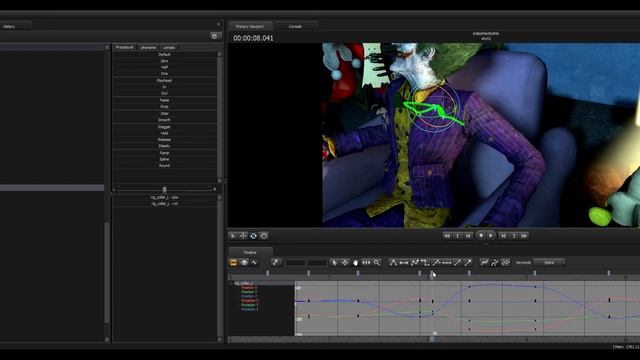Select the screen manipulator circle icon under viewport
Image resolution: width=640 pixels, height=360 pixels.
[x=264, y=236]
